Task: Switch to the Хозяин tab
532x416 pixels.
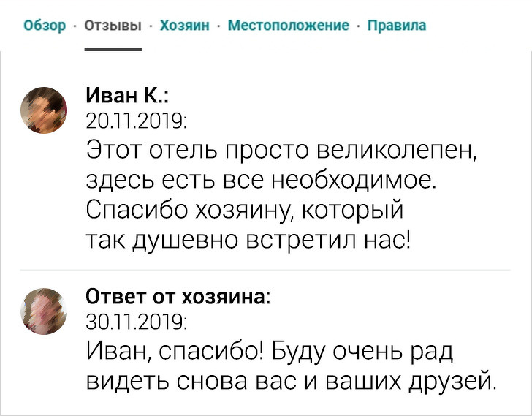Action: pos(184,26)
